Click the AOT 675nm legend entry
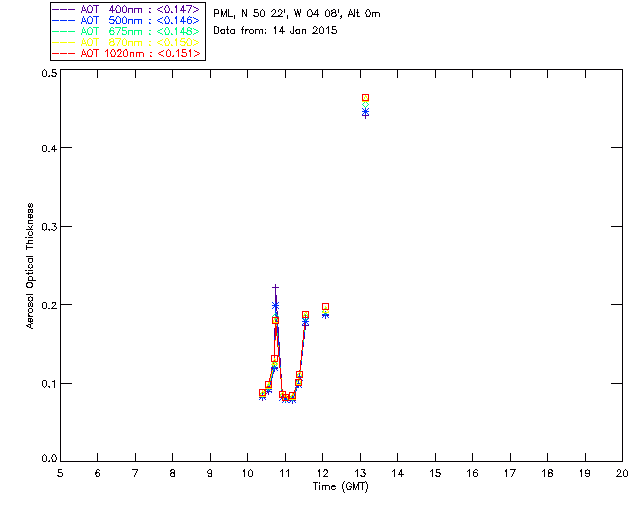Screen dimensions: 640x512 pyautogui.click(x=127, y=31)
